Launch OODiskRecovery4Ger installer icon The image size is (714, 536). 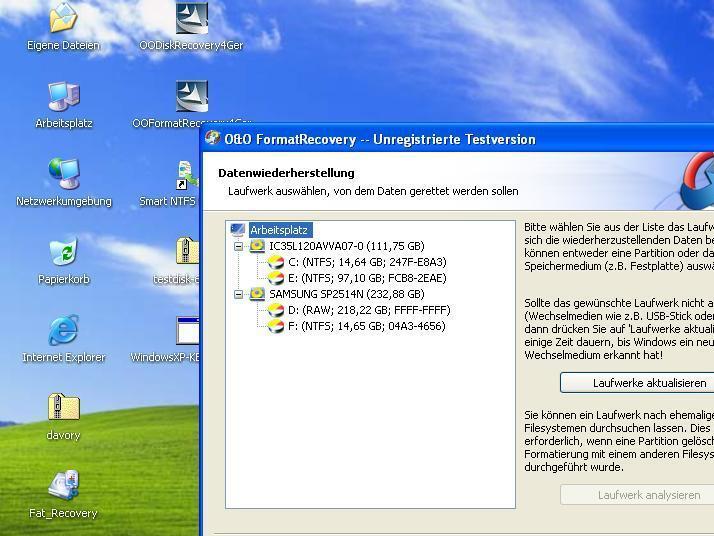[x=191, y=19]
